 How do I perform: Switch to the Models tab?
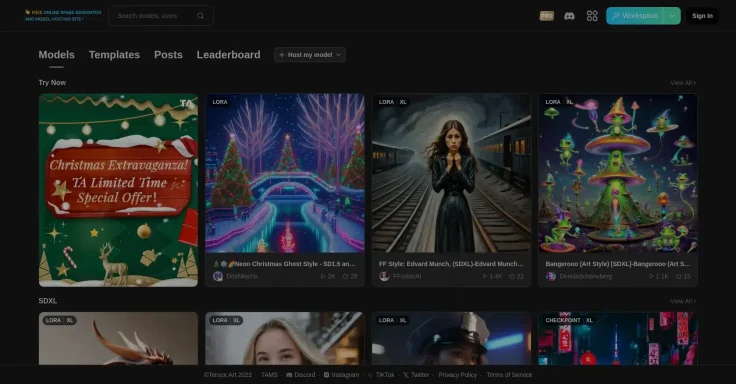[x=56, y=55]
